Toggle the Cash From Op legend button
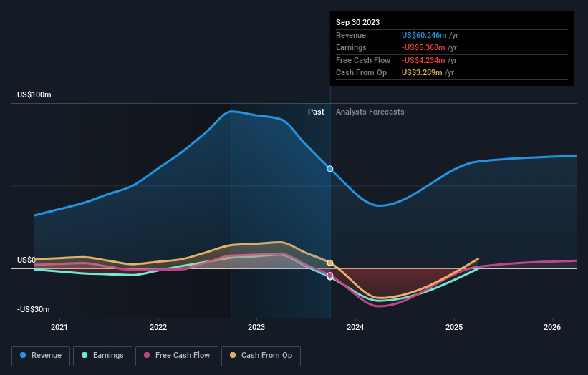 pyautogui.click(x=261, y=356)
